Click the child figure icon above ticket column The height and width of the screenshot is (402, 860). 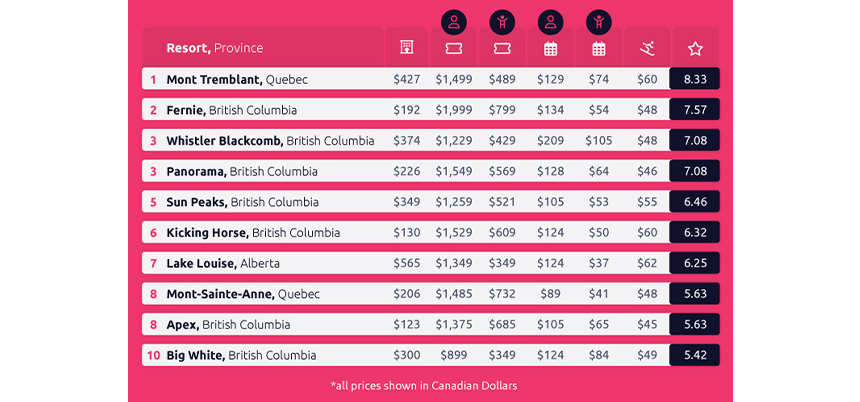point(502,22)
